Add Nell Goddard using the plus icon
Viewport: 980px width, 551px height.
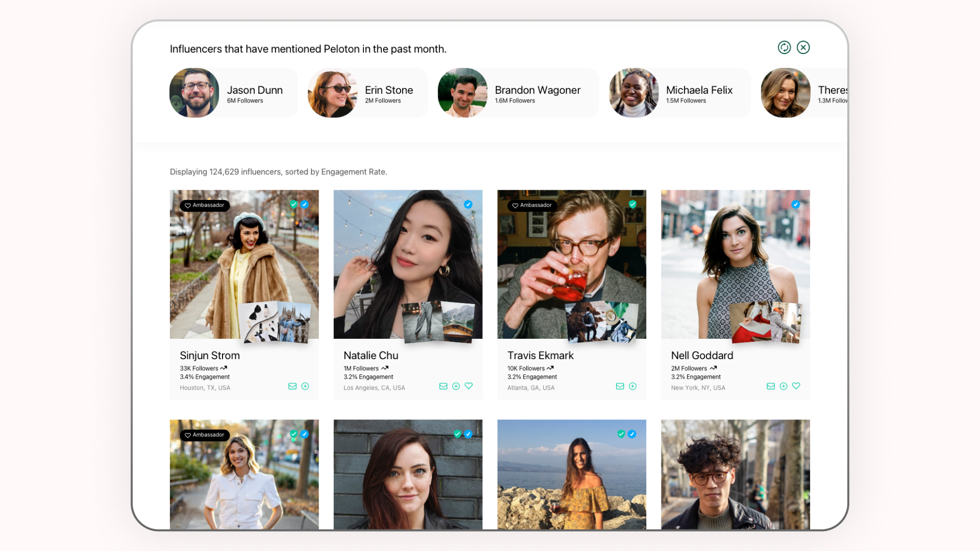[x=783, y=386]
